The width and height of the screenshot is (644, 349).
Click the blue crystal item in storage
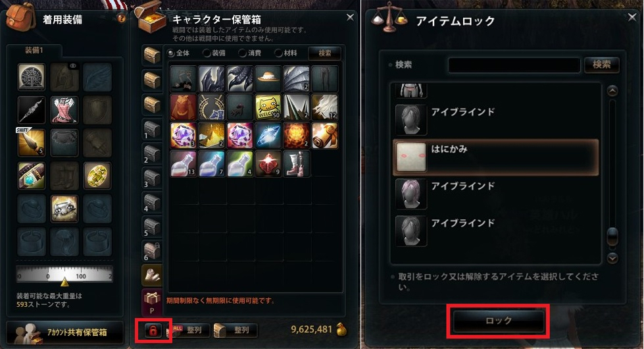tap(268, 135)
